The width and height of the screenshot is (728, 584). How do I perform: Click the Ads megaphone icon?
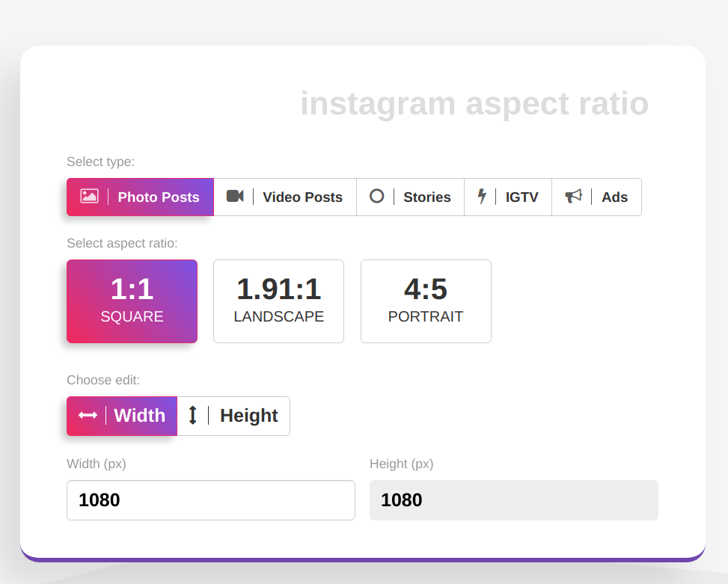(x=573, y=196)
